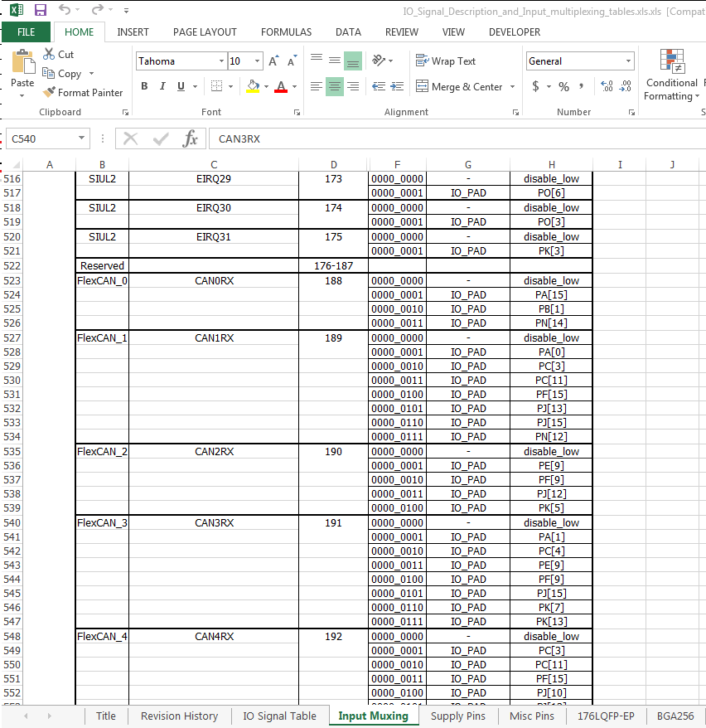706x728 pixels.
Task: Toggle Middle Align
Action: pos(335,61)
